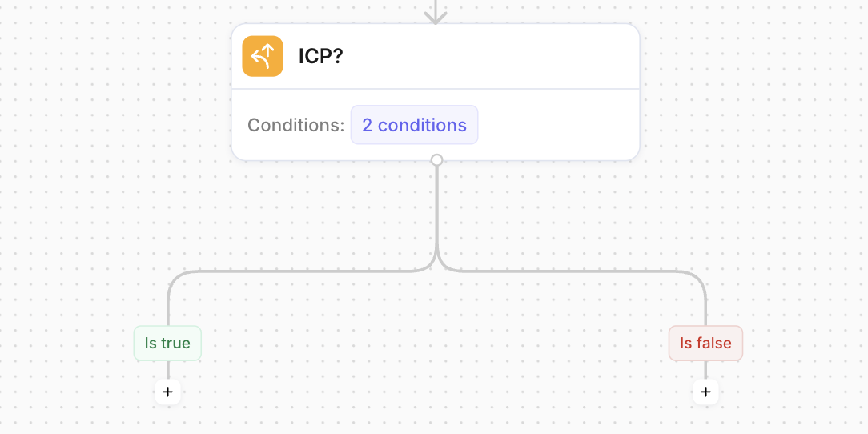The width and height of the screenshot is (868, 434).
Task: Click short edge between Is true and plus
Action: pyautogui.click(x=167, y=370)
